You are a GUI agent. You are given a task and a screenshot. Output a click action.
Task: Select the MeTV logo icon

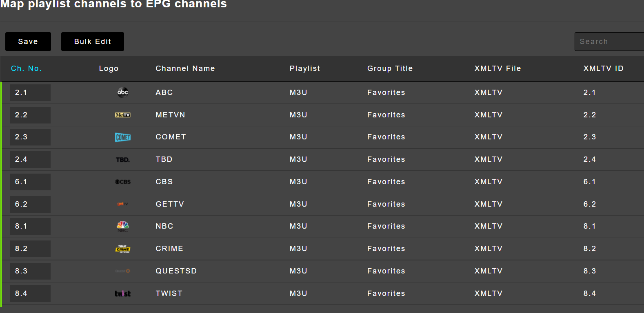tap(123, 115)
